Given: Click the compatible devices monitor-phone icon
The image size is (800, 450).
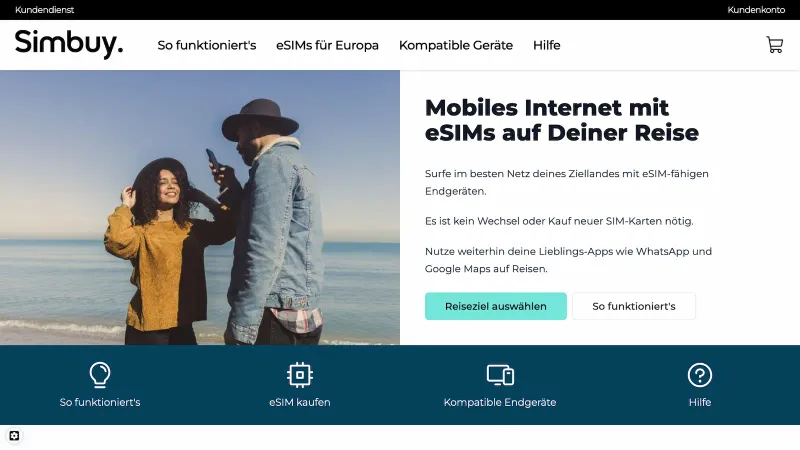Looking at the screenshot, I should pyautogui.click(x=500, y=375).
